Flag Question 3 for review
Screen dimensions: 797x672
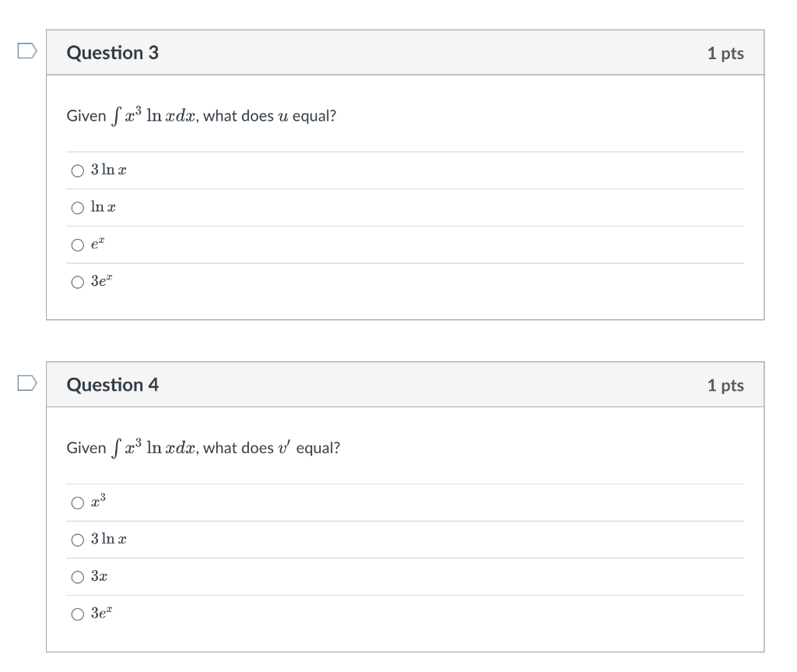coord(26,51)
